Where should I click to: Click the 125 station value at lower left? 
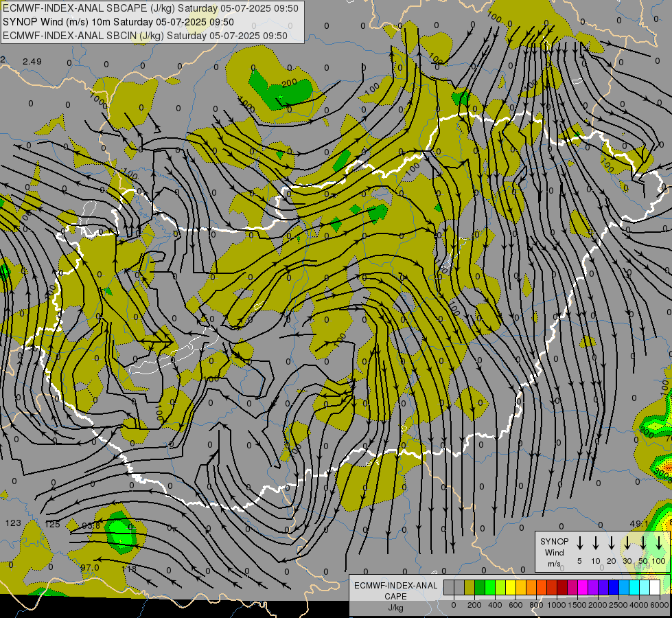click(x=52, y=525)
